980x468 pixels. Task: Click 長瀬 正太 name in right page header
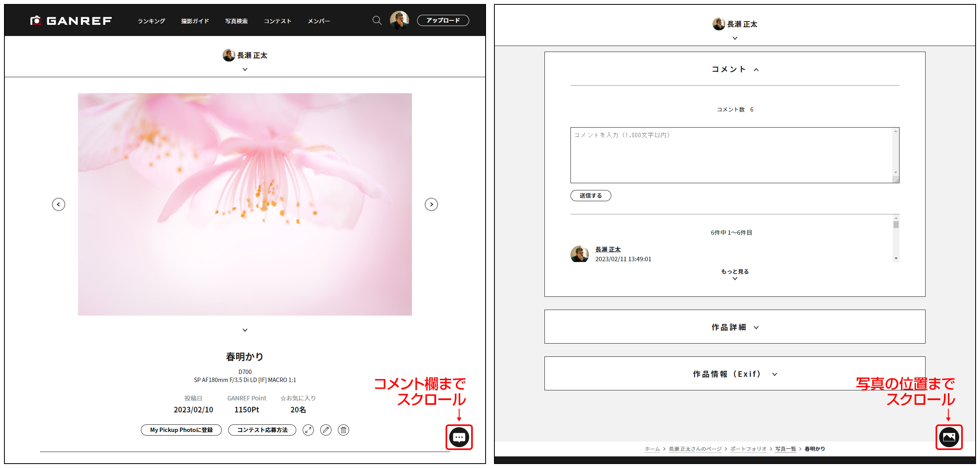click(x=742, y=24)
